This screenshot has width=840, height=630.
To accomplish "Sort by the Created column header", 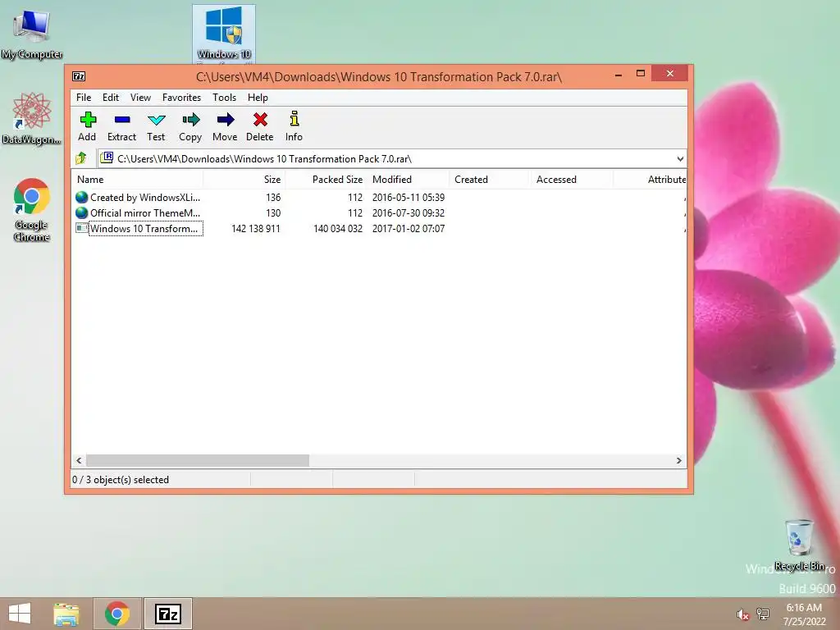I will (x=490, y=180).
